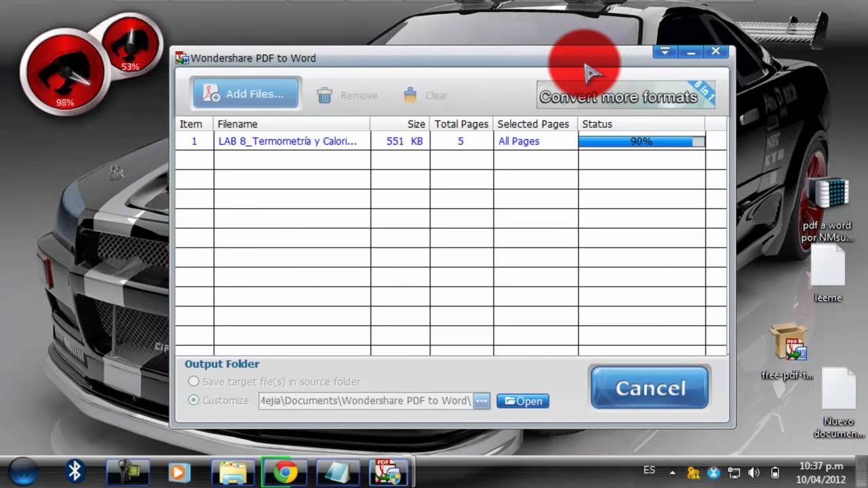Open the glass window app on taskbar
Screen dimensions: 868x488
pos(337,472)
